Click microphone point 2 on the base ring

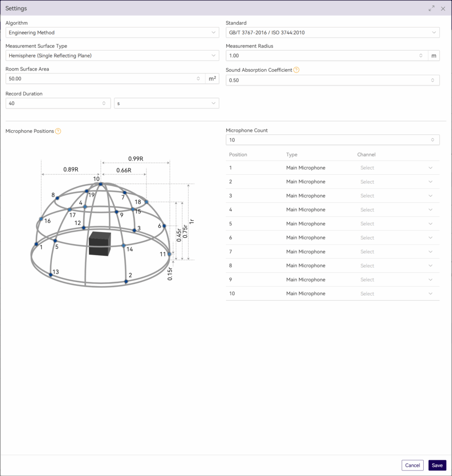coord(126,282)
